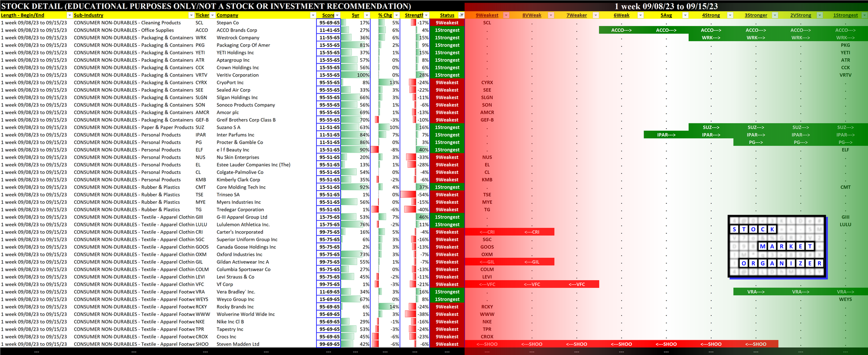This screenshot has height=355, width=868.
Task: Select the PKG ticker cell in Ticker column
Action: tap(205, 45)
